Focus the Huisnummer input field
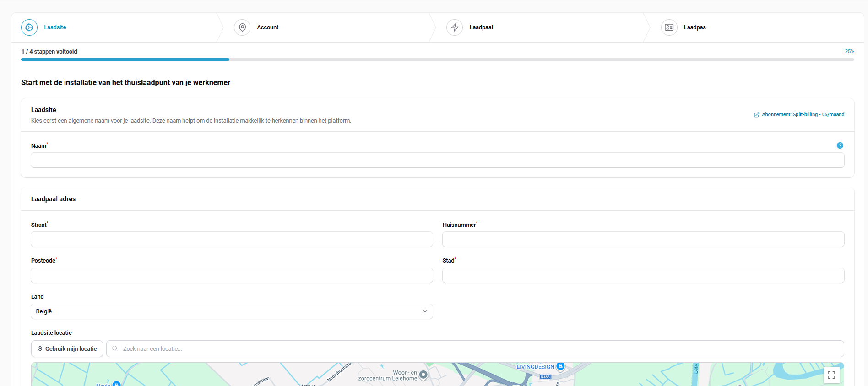Screen dimensions: 868x386 (x=643, y=239)
